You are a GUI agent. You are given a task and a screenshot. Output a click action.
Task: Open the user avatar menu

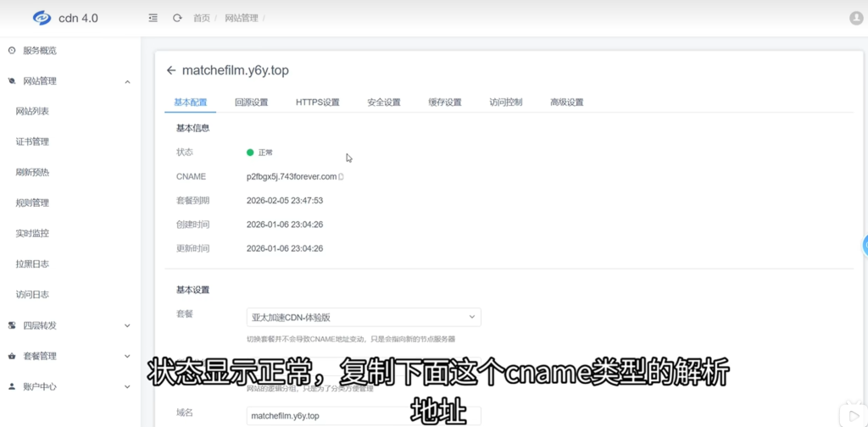tap(856, 19)
